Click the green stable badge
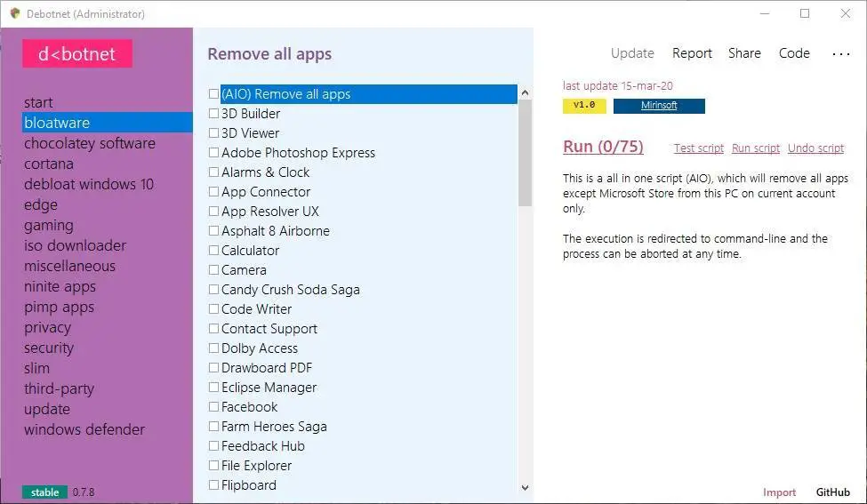867x504 pixels. point(45,492)
